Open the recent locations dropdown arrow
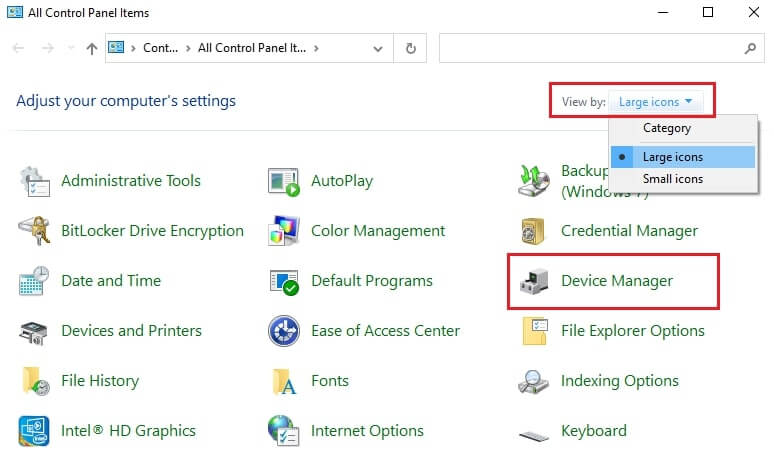Image resolution: width=774 pixels, height=453 pixels. click(x=71, y=48)
